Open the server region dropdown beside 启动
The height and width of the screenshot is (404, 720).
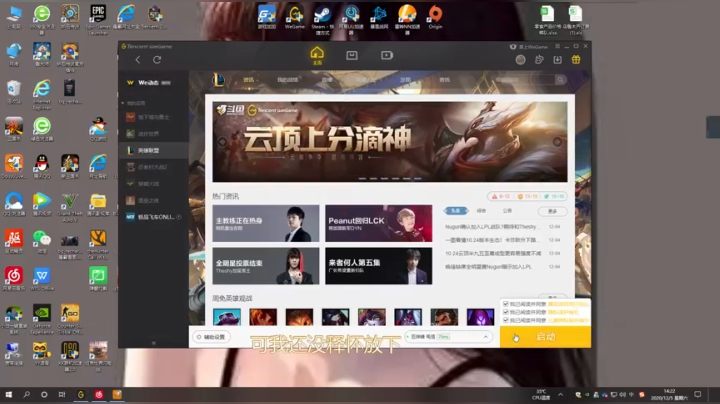(448, 337)
